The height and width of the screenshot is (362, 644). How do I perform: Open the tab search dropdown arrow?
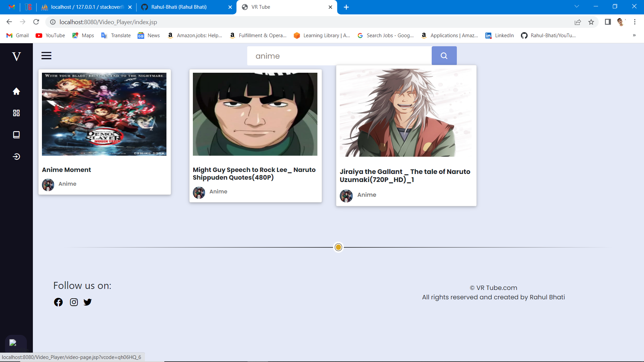[577, 7]
